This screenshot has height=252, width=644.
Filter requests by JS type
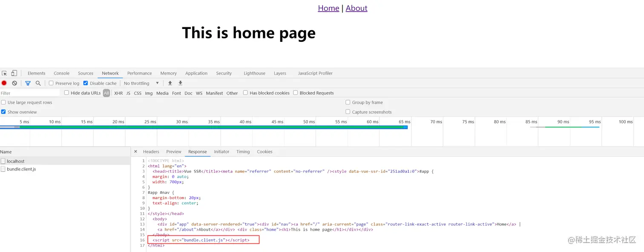(x=128, y=93)
